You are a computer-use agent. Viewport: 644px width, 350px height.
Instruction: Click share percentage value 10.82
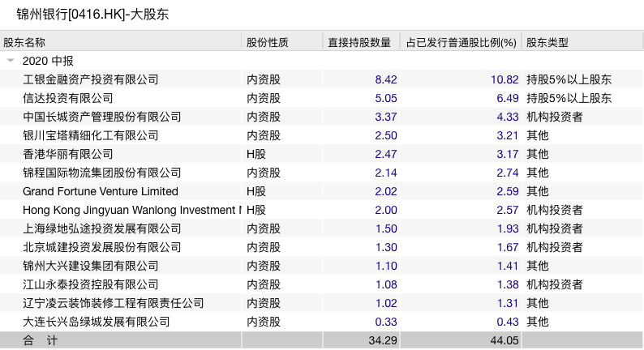[504, 79]
